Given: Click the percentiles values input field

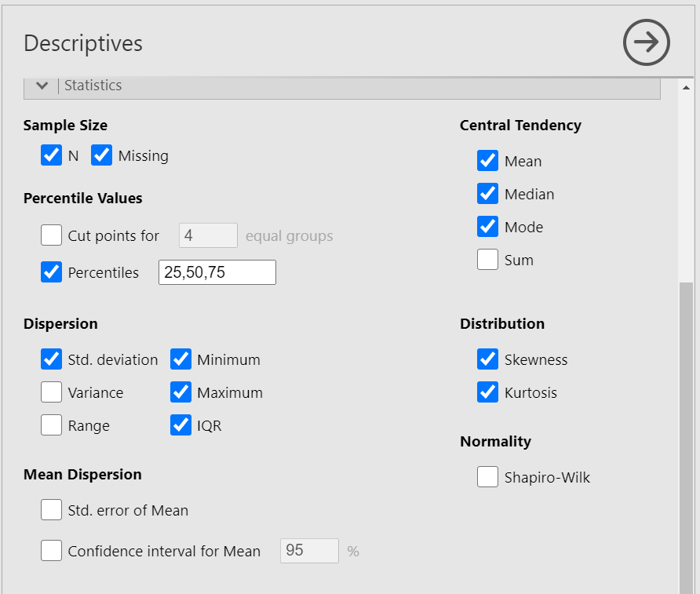Looking at the screenshot, I should pyautogui.click(x=217, y=272).
